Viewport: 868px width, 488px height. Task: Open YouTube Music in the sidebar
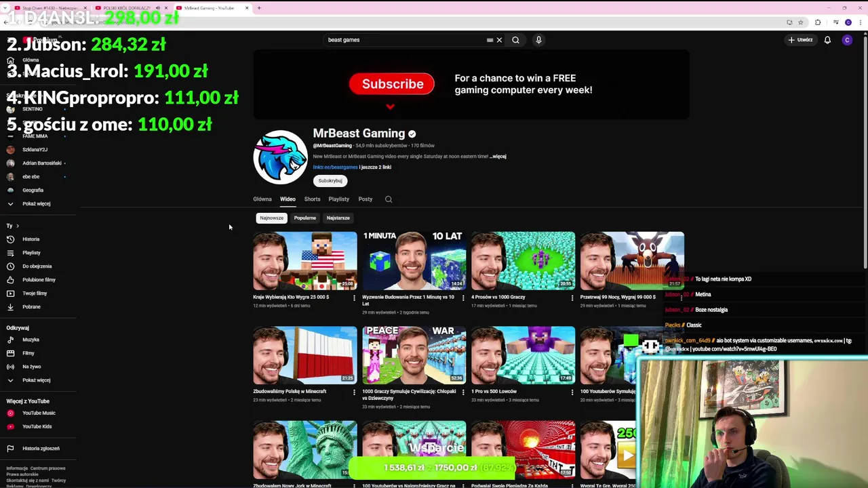click(37, 413)
